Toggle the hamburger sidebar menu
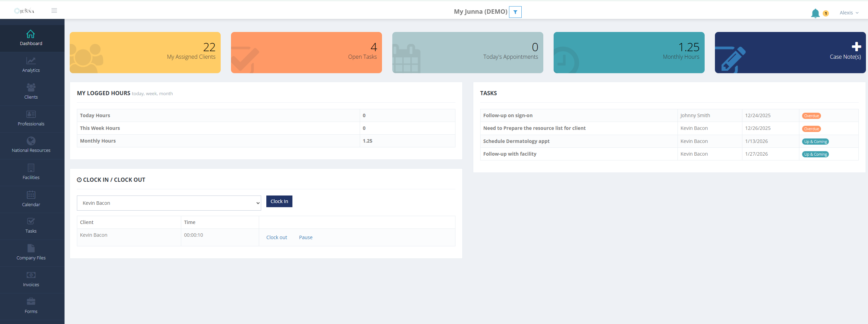This screenshot has width=868, height=324. tap(54, 11)
